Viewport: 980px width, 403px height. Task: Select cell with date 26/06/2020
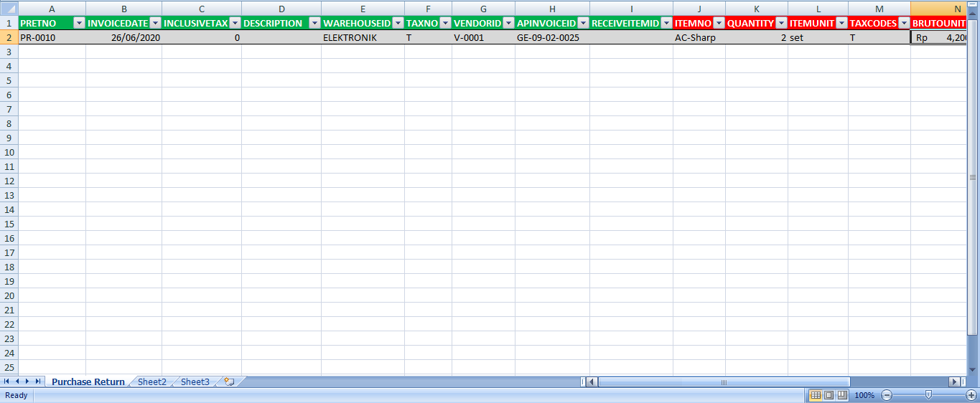[x=123, y=37]
